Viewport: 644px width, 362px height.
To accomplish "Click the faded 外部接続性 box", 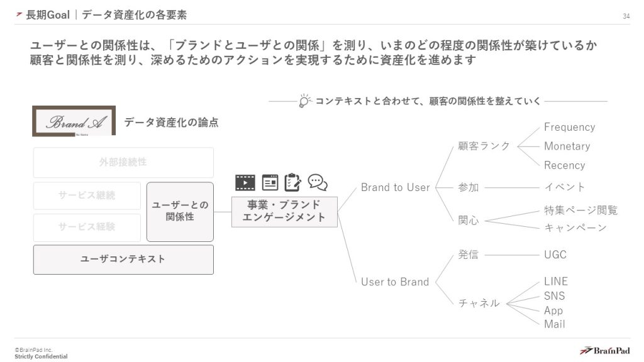I will tap(123, 162).
